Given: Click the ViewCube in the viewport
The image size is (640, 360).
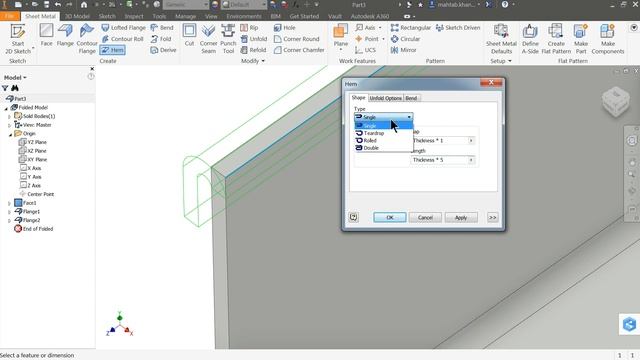Looking at the screenshot, I should pos(616,102).
